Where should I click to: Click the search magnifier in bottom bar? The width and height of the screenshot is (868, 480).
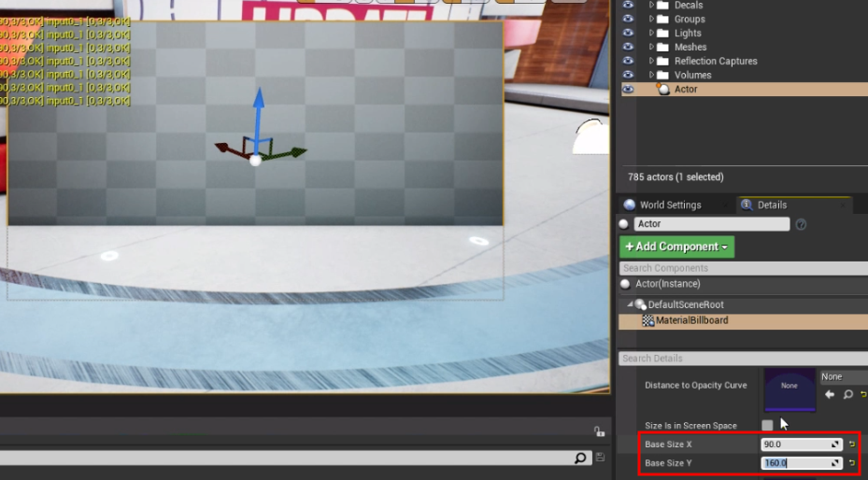click(580, 458)
